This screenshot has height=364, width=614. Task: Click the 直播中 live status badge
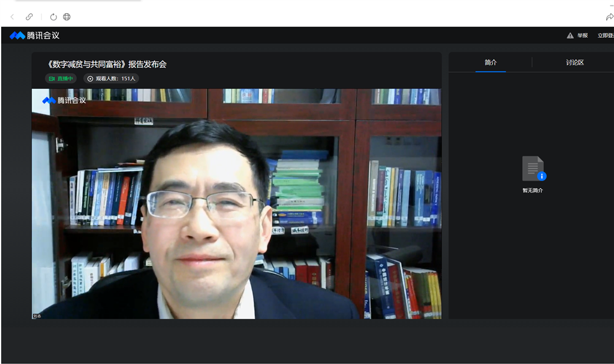(x=61, y=79)
